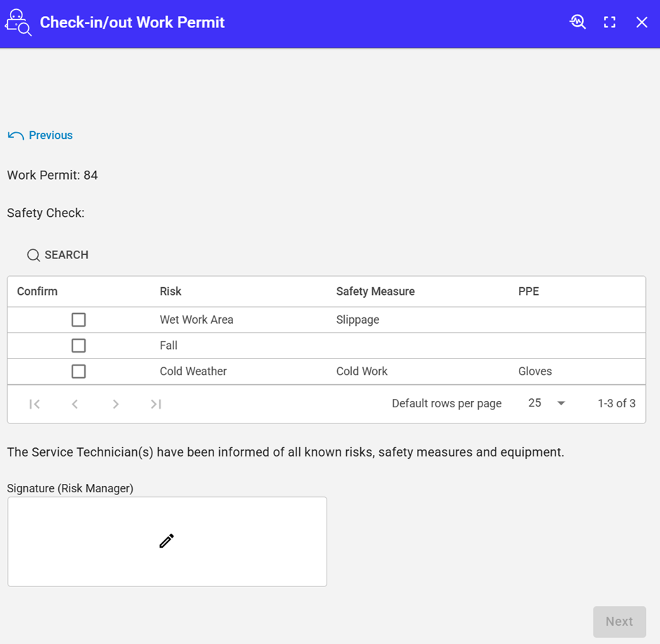This screenshot has height=644, width=660.
Task: Sort by the Risk column header
Action: point(171,291)
